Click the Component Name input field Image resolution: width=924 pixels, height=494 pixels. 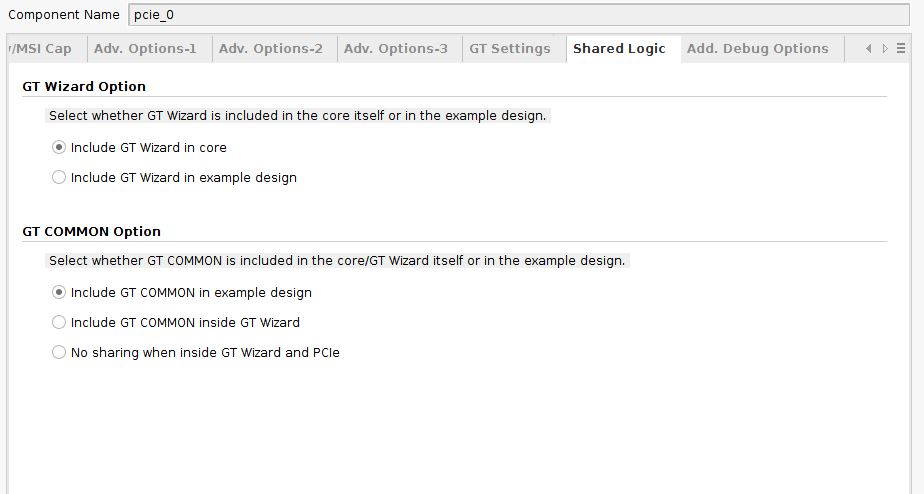(518, 15)
